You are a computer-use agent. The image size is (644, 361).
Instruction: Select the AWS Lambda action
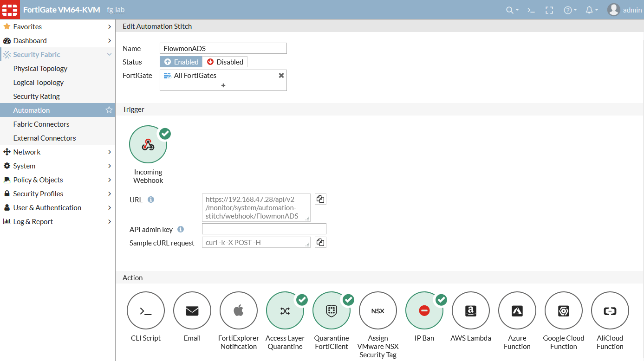(x=471, y=310)
